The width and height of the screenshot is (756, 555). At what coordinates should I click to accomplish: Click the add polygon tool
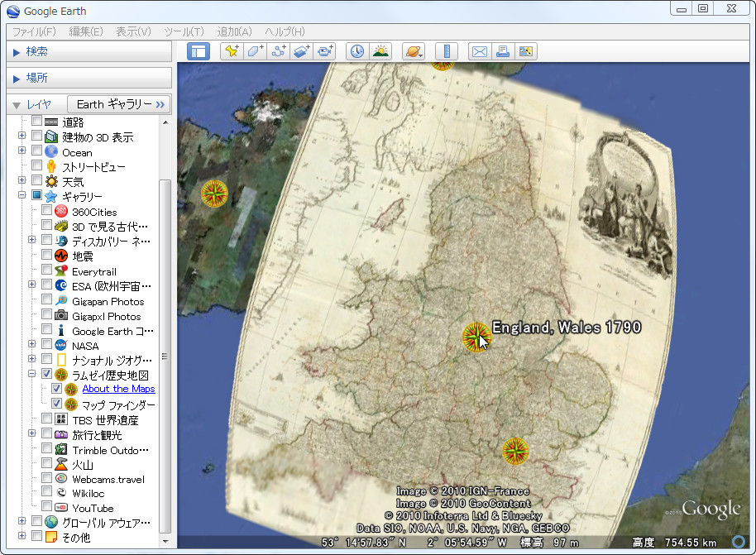click(x=256, y=51)
